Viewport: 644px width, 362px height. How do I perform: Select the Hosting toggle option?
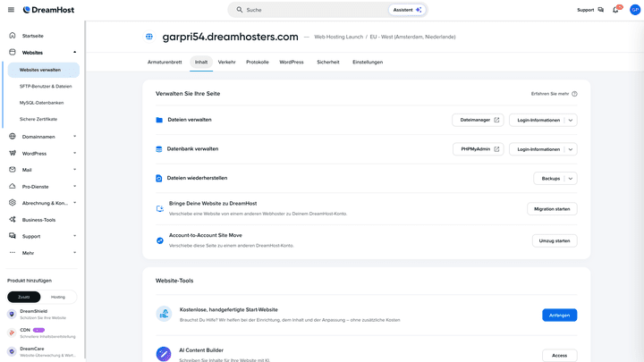click(x=58, y=297)
